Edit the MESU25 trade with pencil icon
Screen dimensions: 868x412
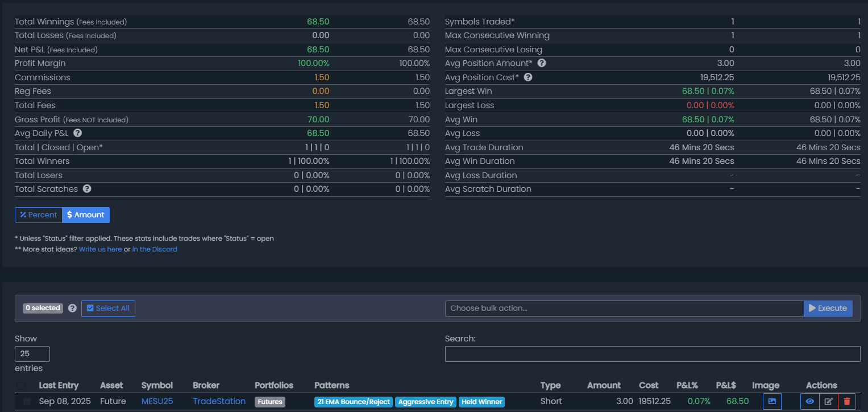pyautogui.click(x=828, y=401)
